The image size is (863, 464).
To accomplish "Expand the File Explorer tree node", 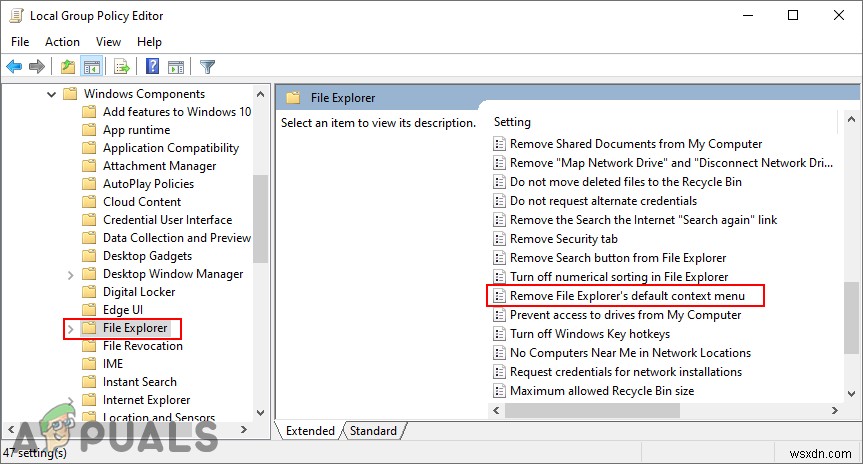I will tap(70, 329).
